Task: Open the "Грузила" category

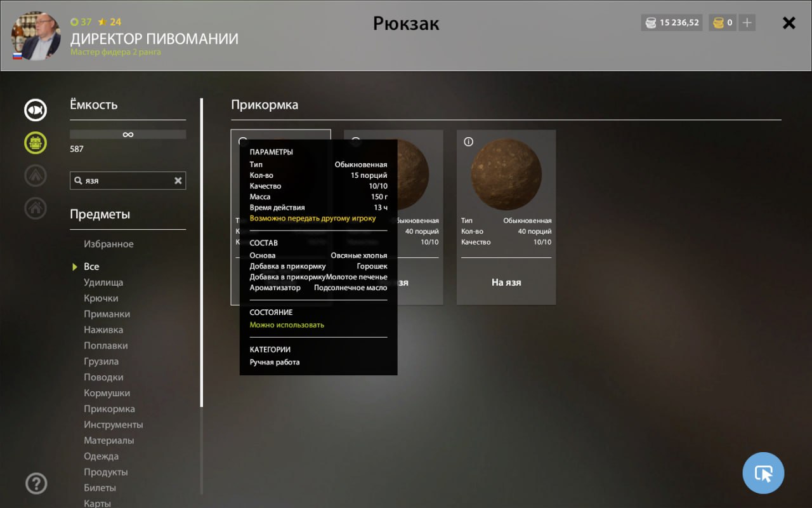Action: pos(101,362)
